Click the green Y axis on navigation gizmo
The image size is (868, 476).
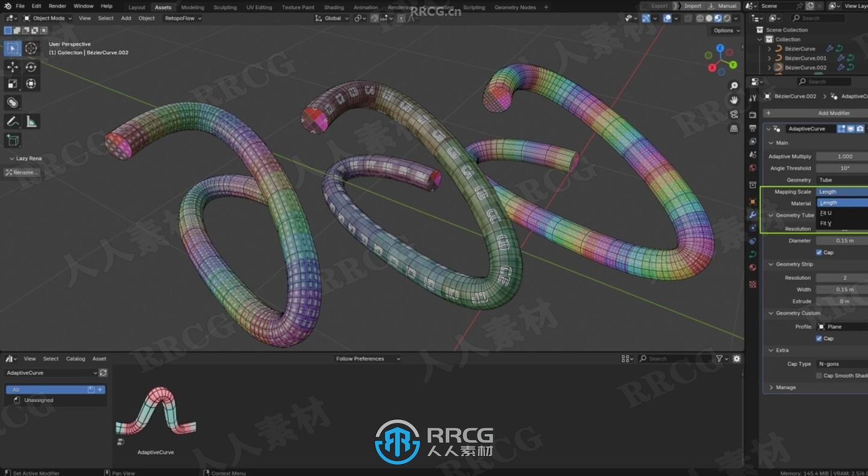(733, 64)
